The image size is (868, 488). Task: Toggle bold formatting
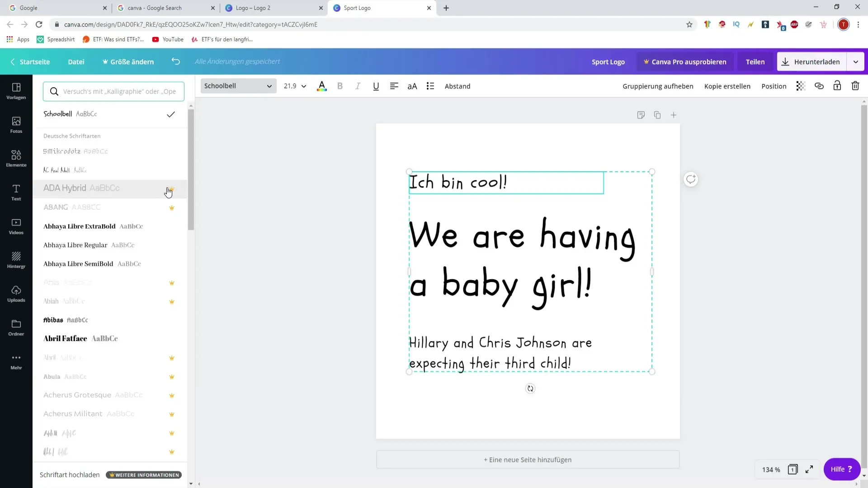pos(340,86)
